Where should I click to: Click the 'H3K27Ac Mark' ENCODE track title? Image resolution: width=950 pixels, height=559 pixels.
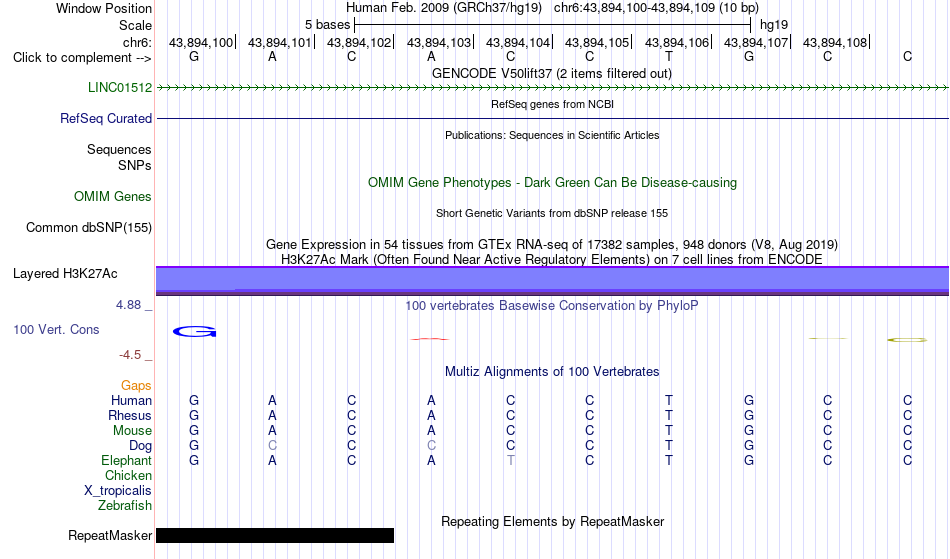552,260
